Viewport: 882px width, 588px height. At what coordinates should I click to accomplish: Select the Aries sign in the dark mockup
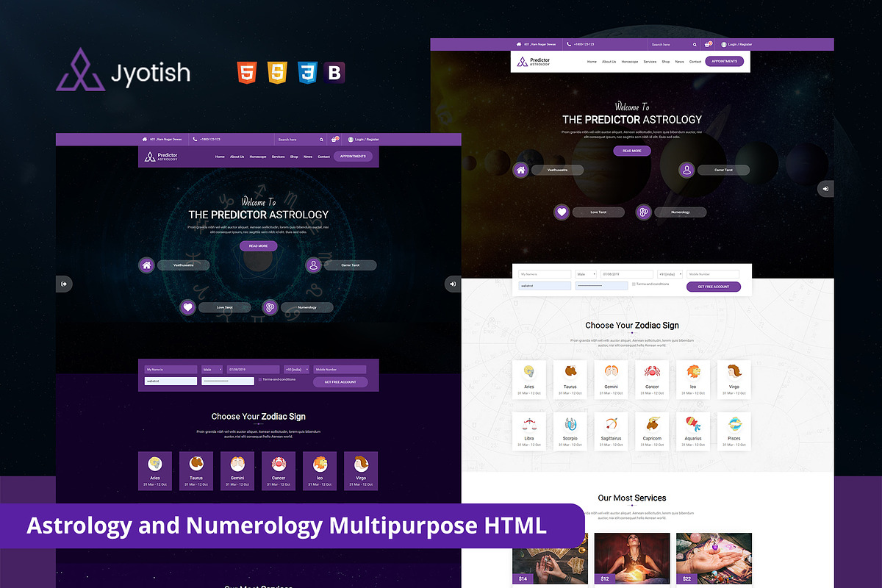155,470
